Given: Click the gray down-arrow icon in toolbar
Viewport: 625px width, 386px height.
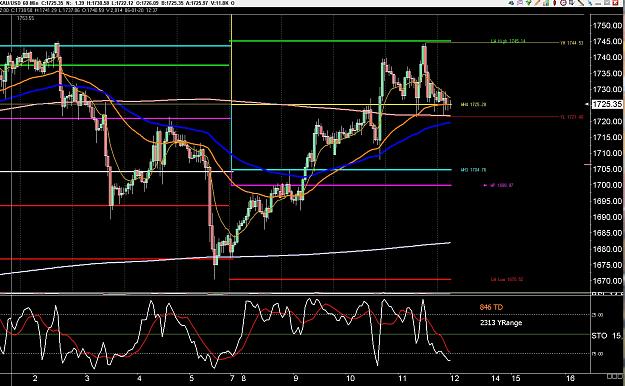Looking at the screenshot, I should (x=572, y=3).
